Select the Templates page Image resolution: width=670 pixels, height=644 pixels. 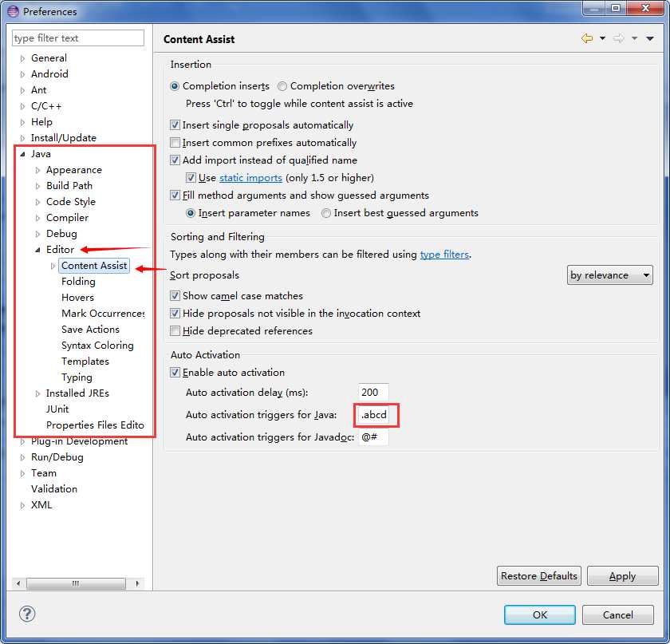click(85, 361)
